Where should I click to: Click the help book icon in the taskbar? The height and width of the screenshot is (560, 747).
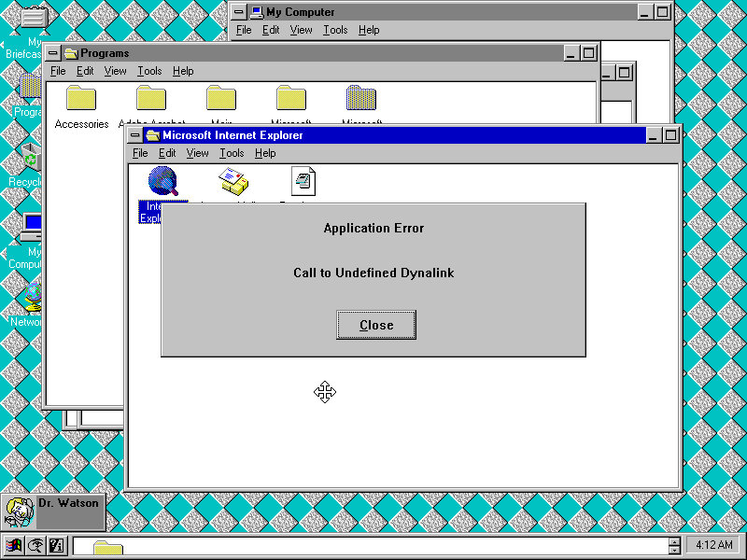55,546
